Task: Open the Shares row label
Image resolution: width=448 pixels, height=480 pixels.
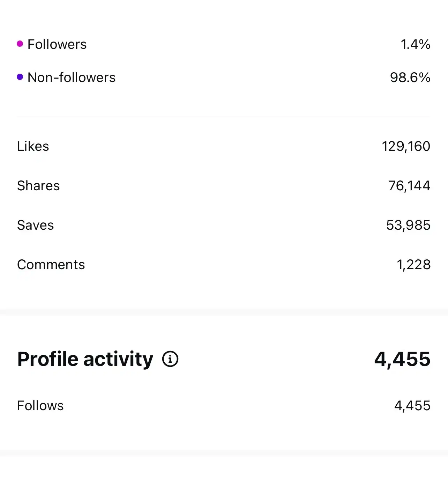Action: pyautogui.click(x=38, y=186)
